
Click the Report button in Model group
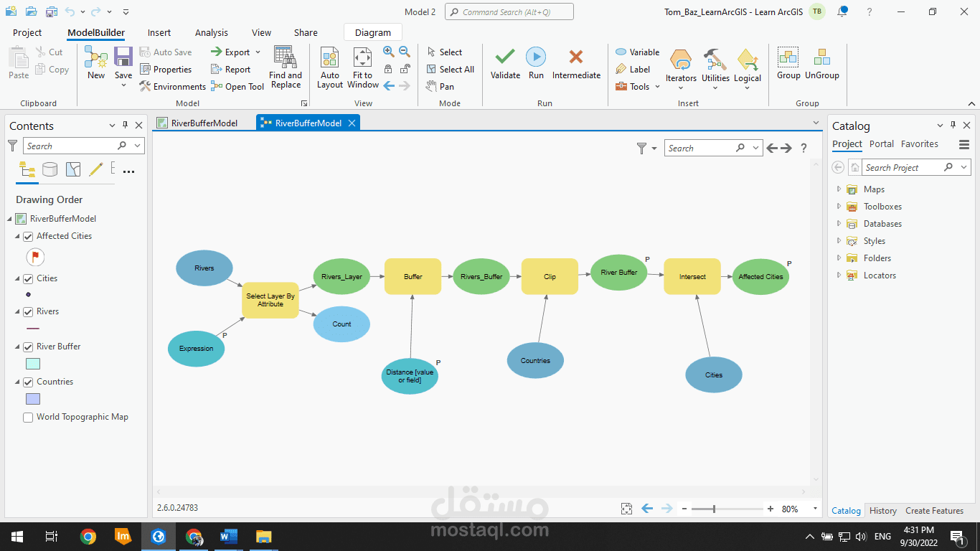click(231, 70)
